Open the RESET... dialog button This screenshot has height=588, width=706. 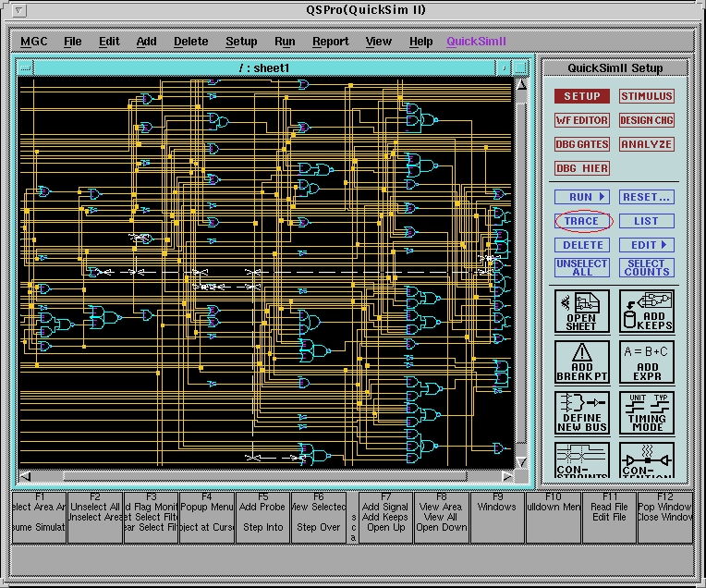tap(647, 197)
